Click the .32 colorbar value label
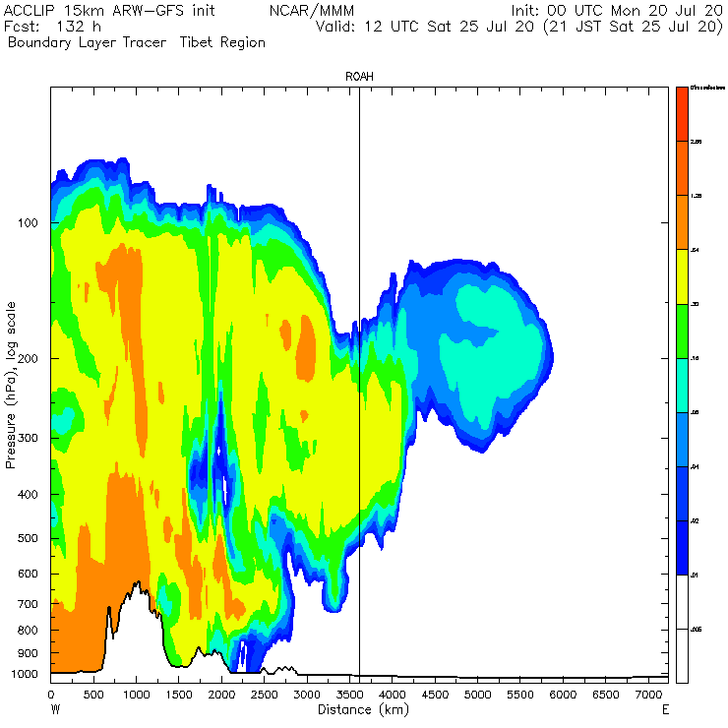 (x=695, y=304)
